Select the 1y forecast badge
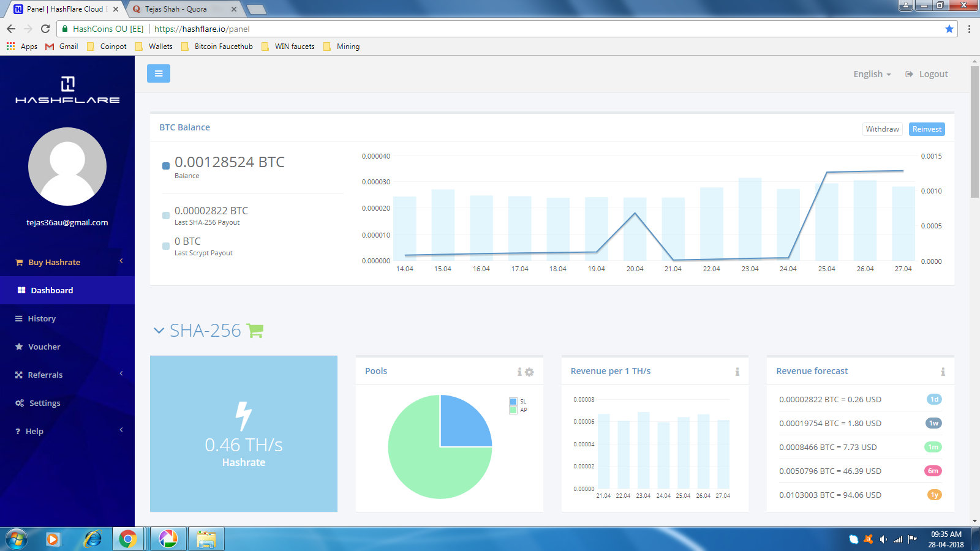 tap(934, 495)
